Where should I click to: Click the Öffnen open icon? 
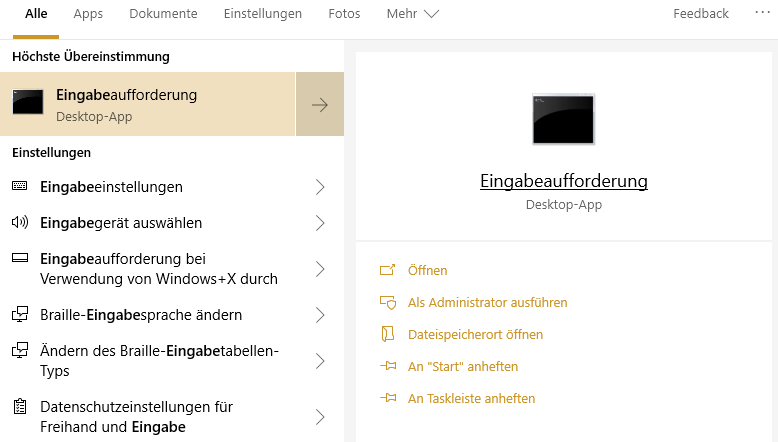pyautogui.click(x=388, y=270)
